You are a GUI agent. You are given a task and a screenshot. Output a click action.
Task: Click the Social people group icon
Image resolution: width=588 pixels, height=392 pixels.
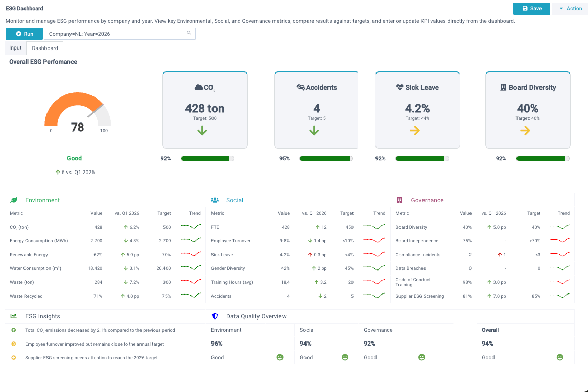tap(215, 200)
